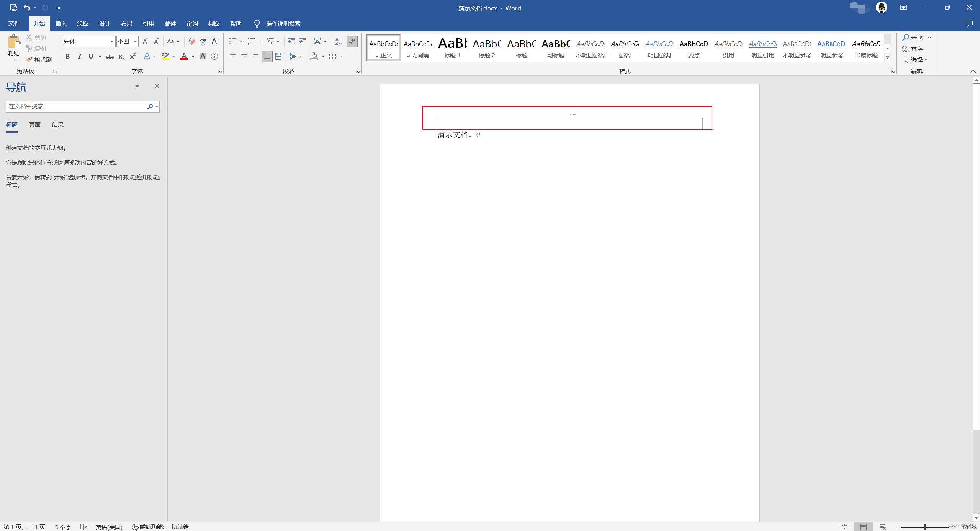The image size is (980, 531).
Task: Toggle bold formatting
Action: coord(67,57)
